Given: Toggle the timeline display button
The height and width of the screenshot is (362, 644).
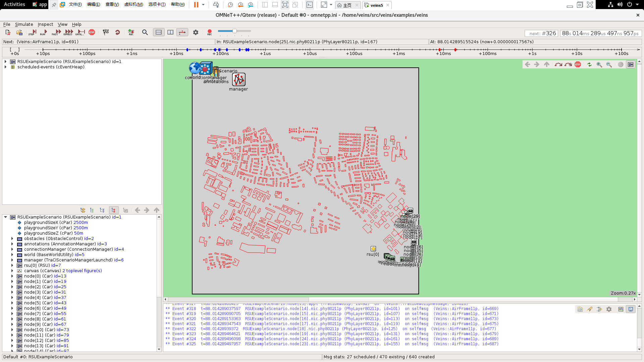Looking at the screenshot, I should pyautogui.click(x=182, y=32).
